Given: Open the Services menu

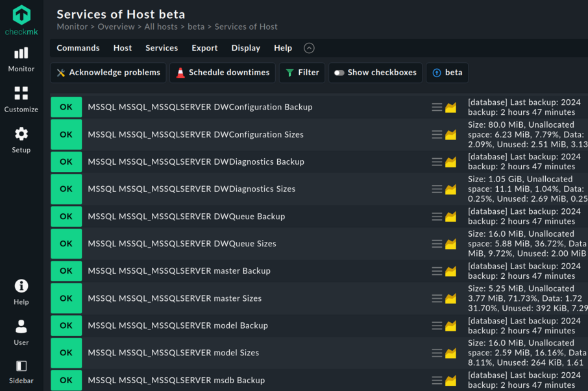Looking at the screenshot, I should tap(162, 48).
